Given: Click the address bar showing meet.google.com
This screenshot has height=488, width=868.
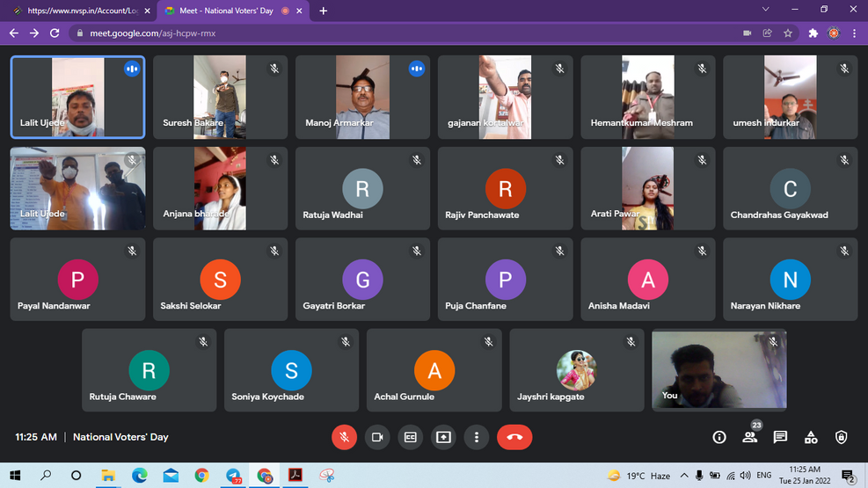Looking at the screenshot, I should (396, 33).
